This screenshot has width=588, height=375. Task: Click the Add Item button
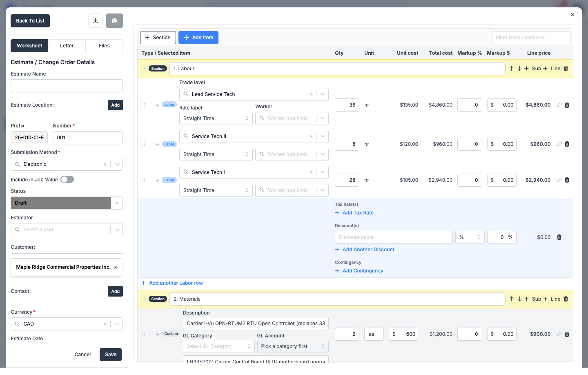tap(198, 38)
